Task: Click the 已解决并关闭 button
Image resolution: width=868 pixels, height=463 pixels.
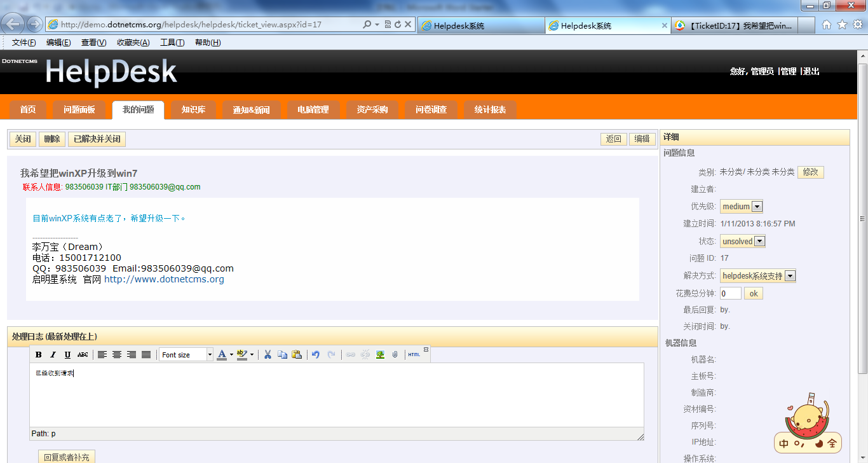Action: [97, 139]
